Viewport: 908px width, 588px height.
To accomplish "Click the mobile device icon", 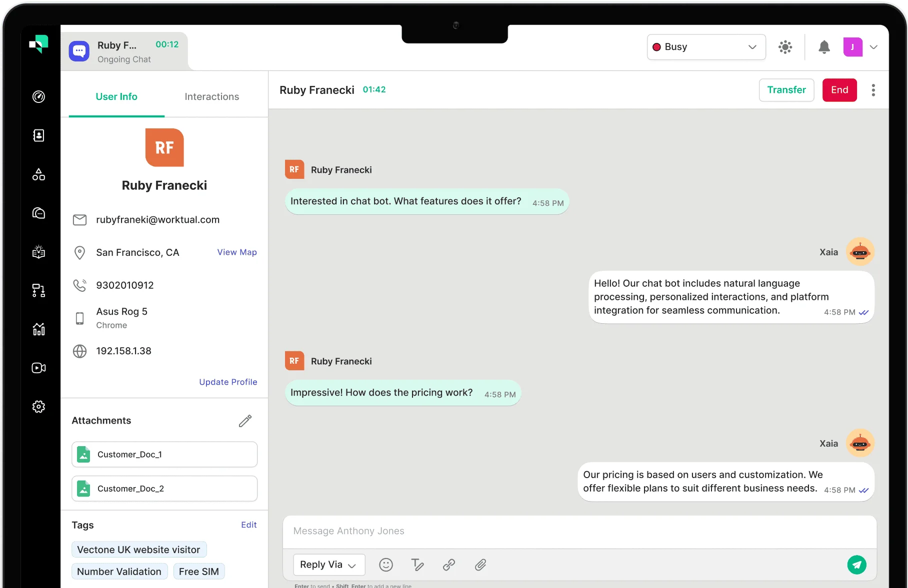I will tap(79, 318).
